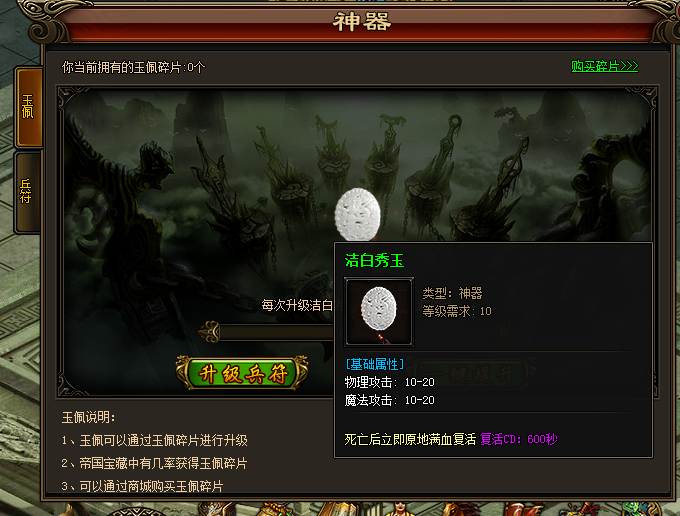
Task: Open the 兵符 side tab
Action: (x=28, y=192)
